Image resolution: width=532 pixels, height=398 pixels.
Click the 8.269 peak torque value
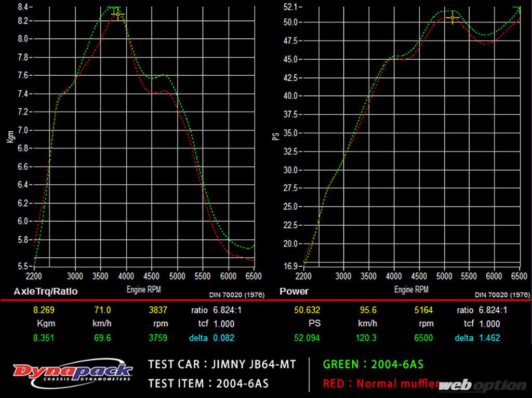pos(43,310)
